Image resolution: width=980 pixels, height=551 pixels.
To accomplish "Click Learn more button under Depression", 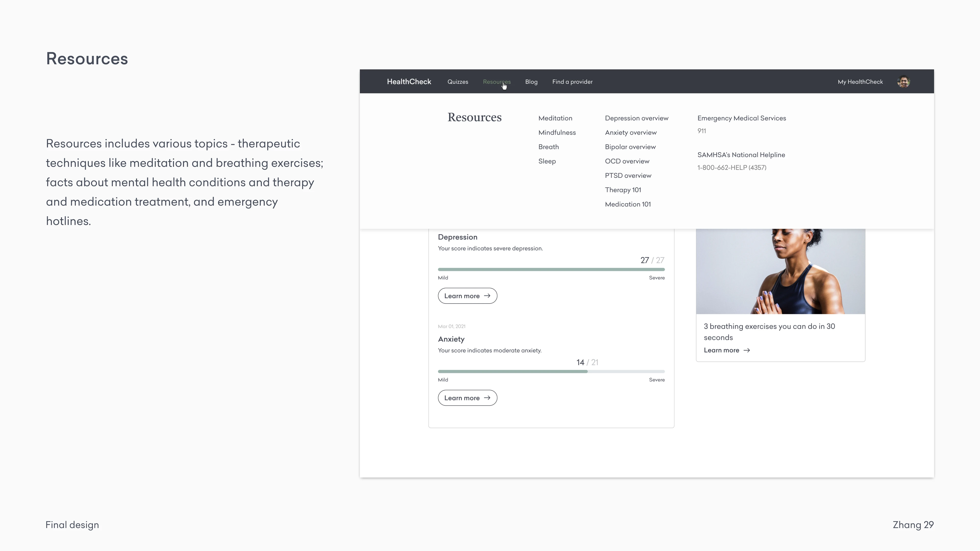I will (467, 296).
